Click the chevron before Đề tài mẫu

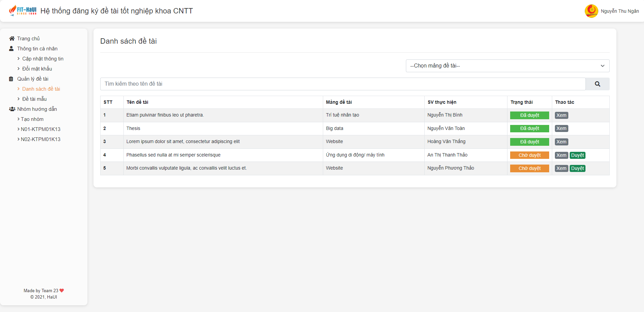18,99
